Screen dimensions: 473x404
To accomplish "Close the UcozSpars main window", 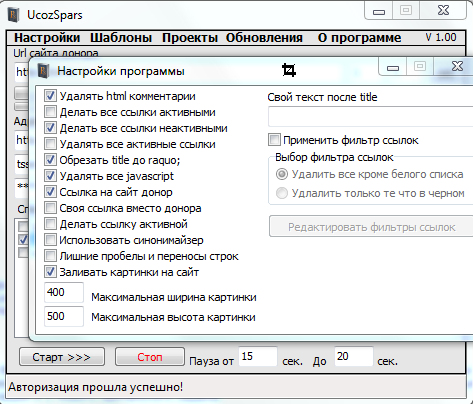I will 443,11.
